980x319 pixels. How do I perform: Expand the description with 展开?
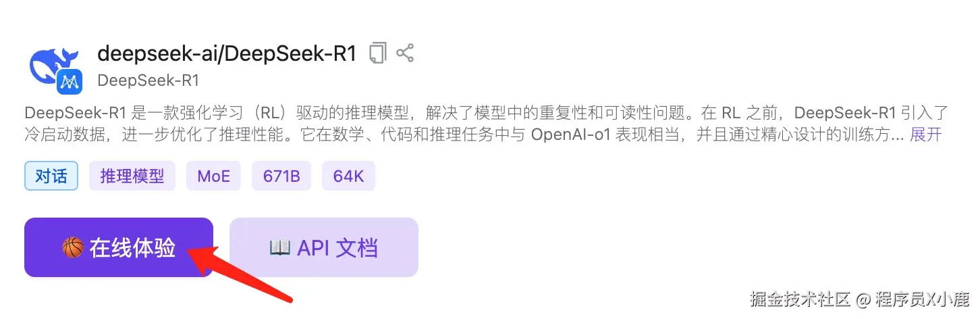click(925, 134)
